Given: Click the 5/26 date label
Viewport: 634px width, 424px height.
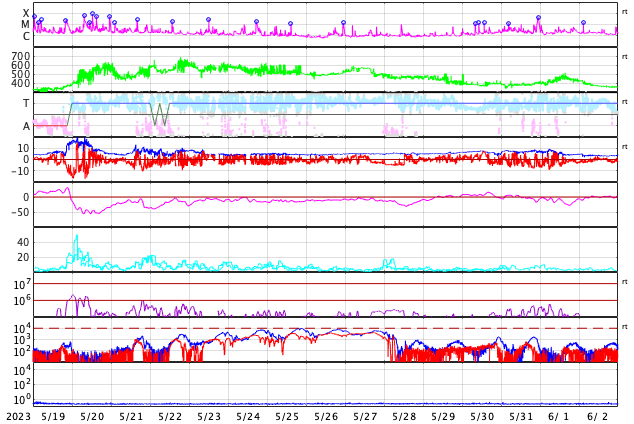Looking at the screenshot, I should coord(326,416).
